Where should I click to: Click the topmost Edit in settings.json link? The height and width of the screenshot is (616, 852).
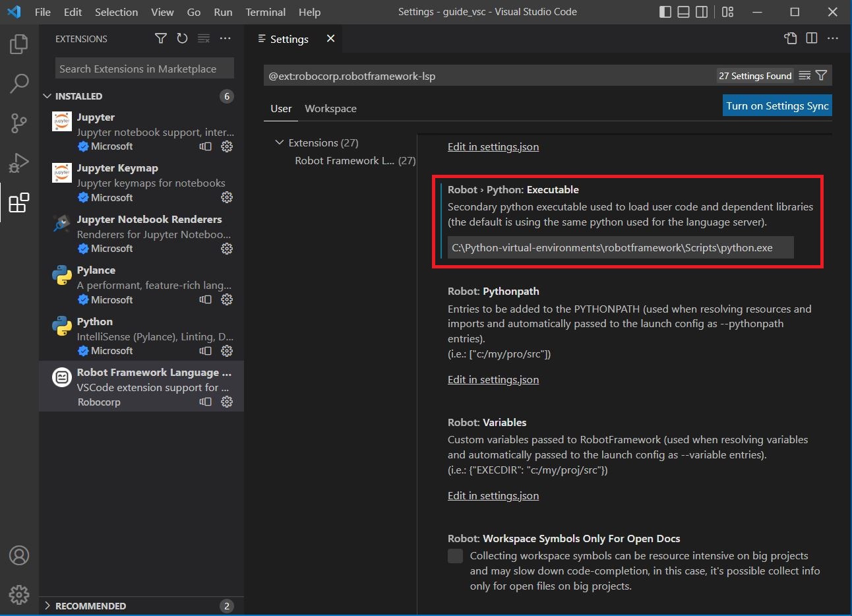coord(493,146)
